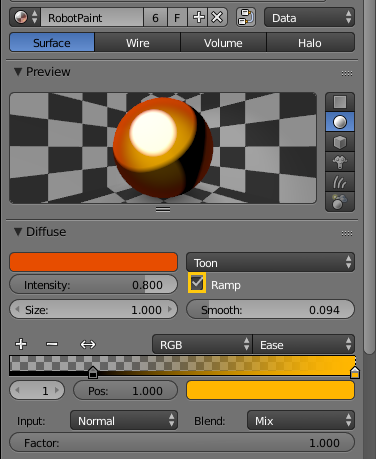Increase Size value with right arrow
Image resolution: width=376 pixels, height=459 pixels.
[x=170, y=309]
